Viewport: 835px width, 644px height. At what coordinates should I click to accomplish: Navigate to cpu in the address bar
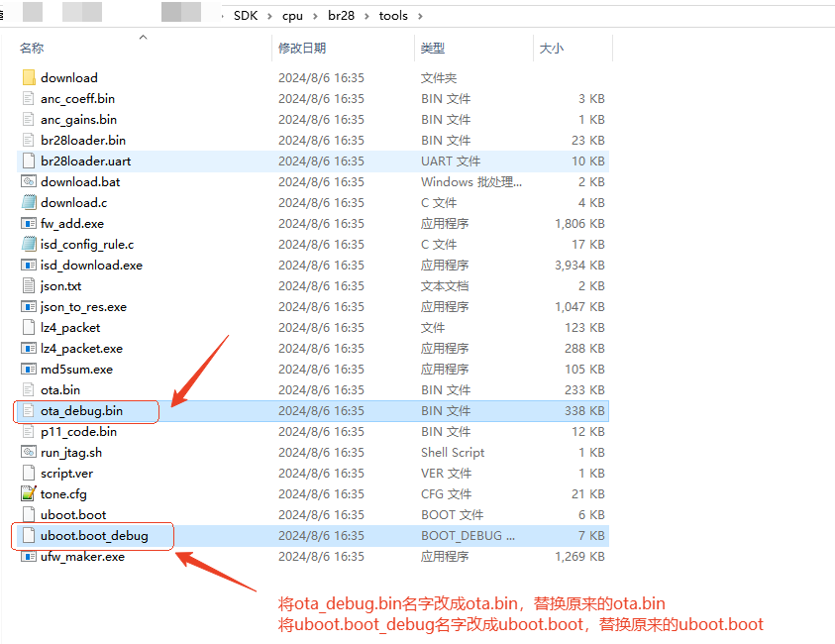point(292,16)
